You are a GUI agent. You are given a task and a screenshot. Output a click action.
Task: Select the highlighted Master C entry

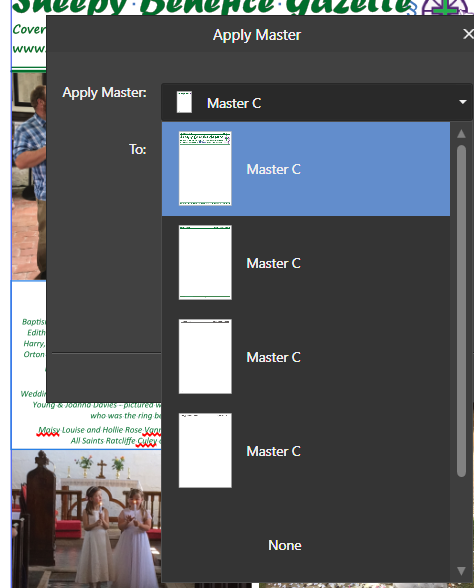tap(306, 169)
